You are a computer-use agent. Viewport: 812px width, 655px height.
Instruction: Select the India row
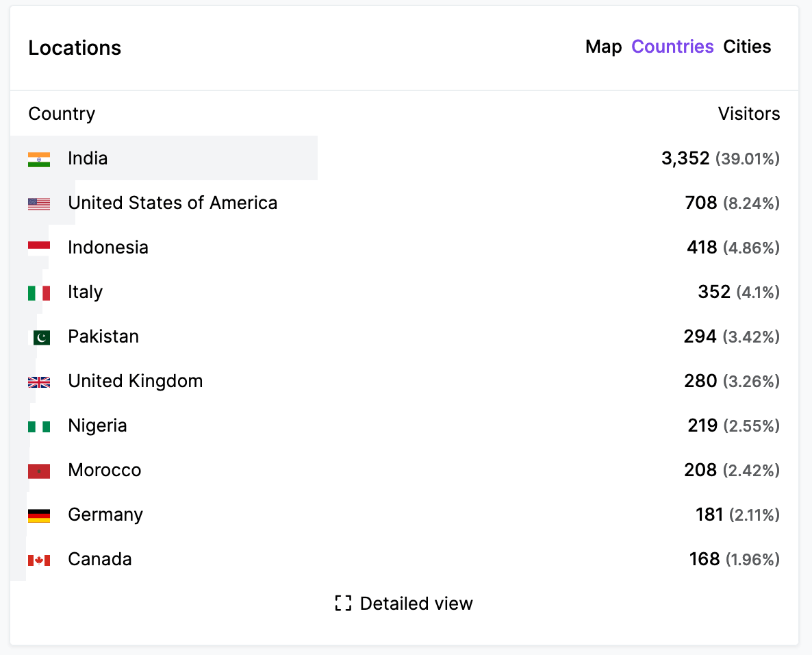[x=274, y=158]
